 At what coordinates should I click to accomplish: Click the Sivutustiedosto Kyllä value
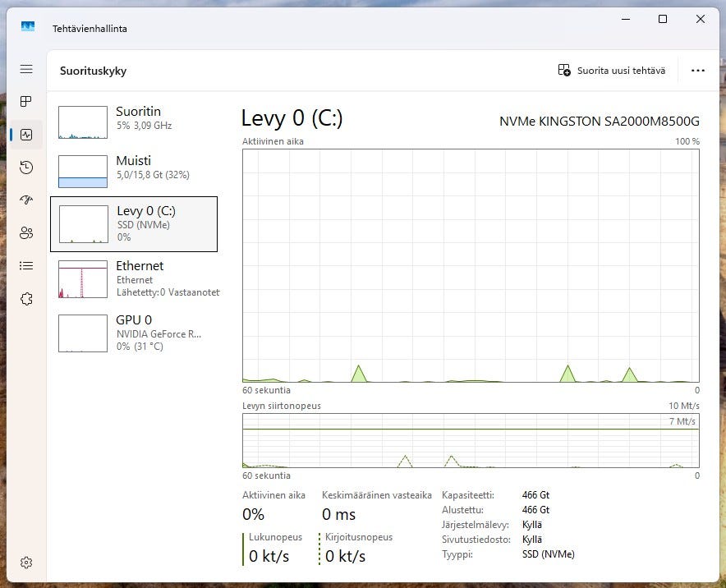532,540
